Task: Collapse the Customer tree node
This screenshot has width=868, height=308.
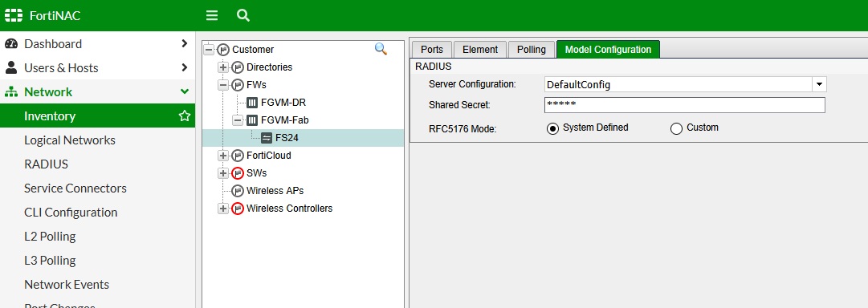Action: click(x=209, y=49)
